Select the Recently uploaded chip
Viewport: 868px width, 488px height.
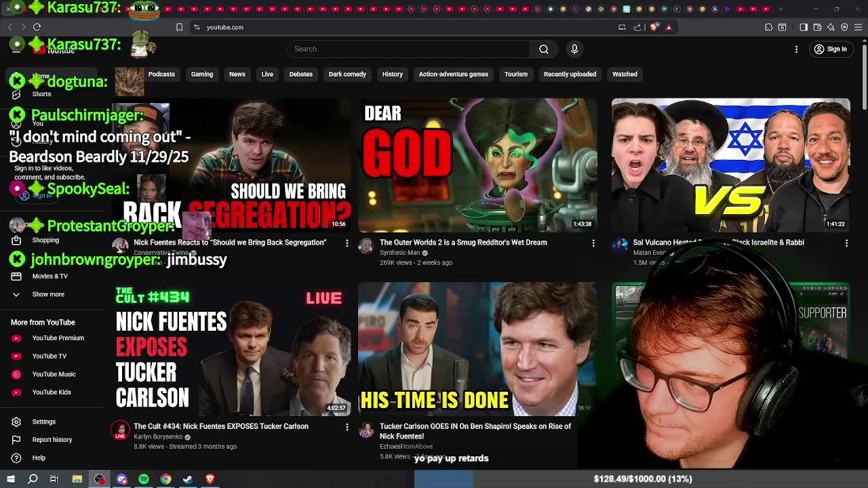coord(570,74)
